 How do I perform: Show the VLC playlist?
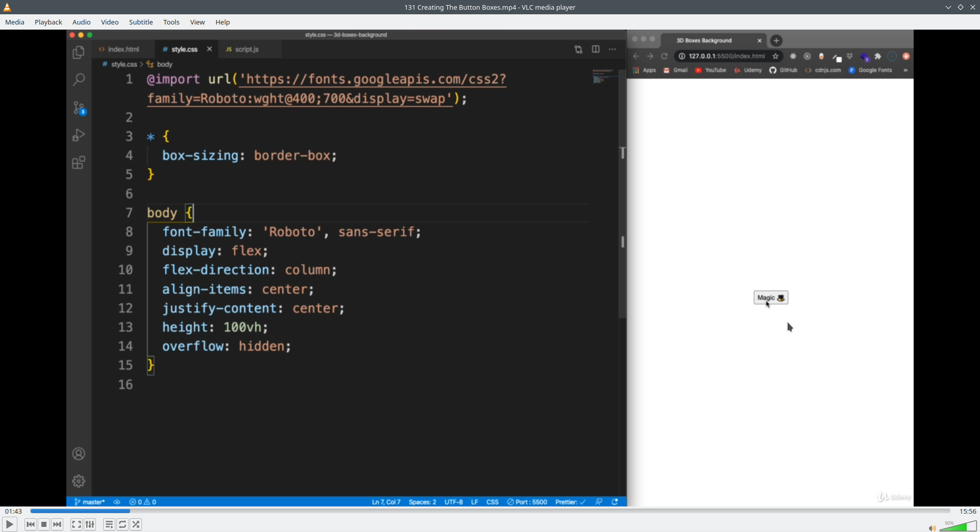(x=109, y=524)
